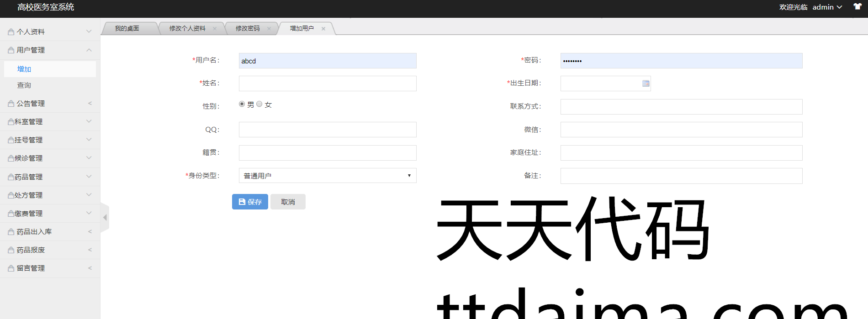Select the 男 gender radio button
This screenshot has height=319, width=868.
pos(242,104)
